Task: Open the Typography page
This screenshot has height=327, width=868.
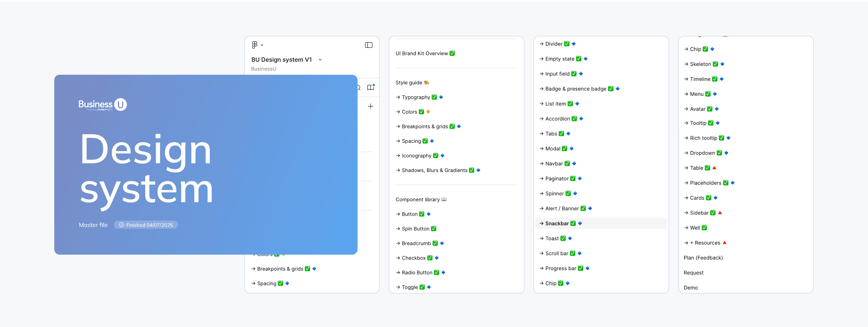Action: click(420, 97)
